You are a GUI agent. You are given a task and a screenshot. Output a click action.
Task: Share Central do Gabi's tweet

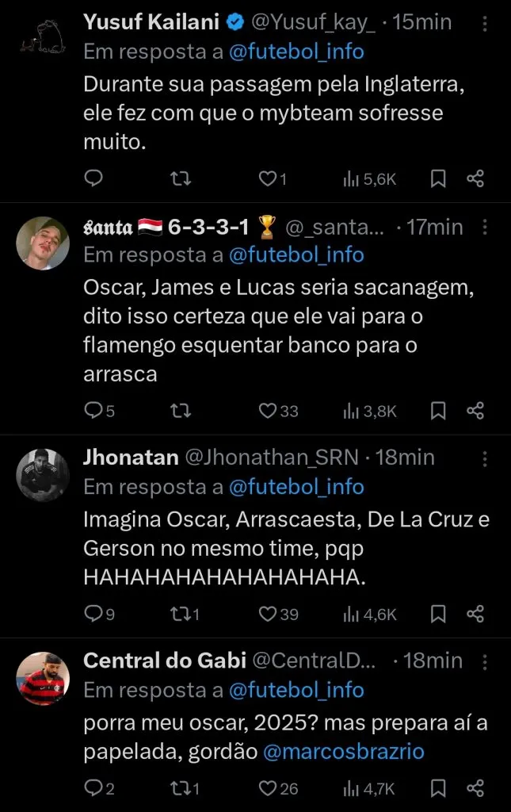[475, 788]
